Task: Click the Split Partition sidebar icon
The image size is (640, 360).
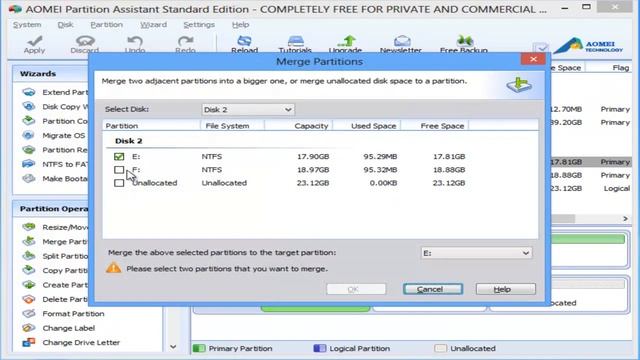Action: [x=29, y=256]
